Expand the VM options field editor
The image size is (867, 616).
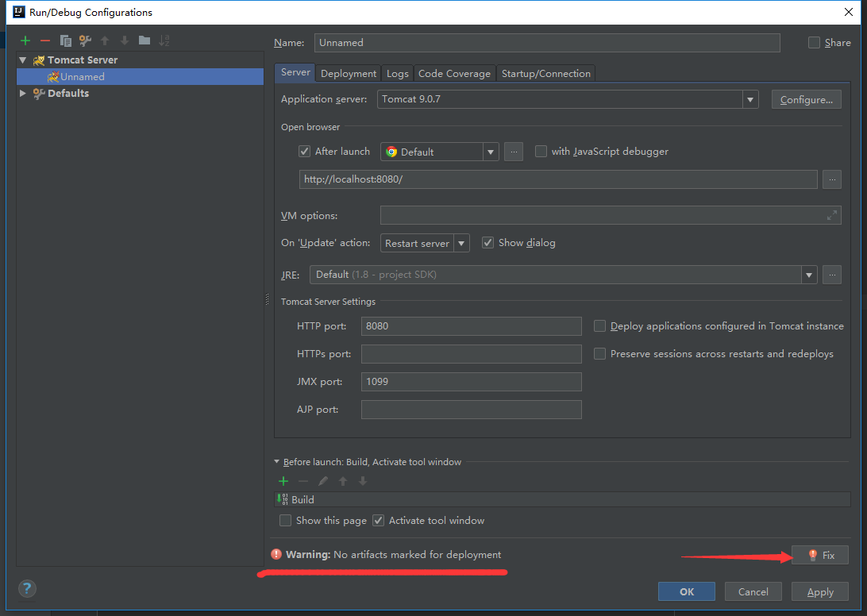[x=831, y=216]
